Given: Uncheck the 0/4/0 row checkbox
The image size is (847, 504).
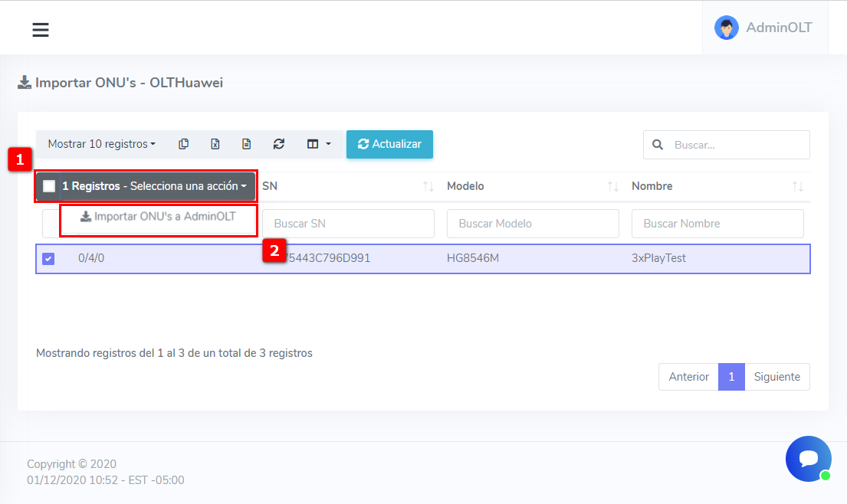Looking at the screenshot, I should 48,259.
